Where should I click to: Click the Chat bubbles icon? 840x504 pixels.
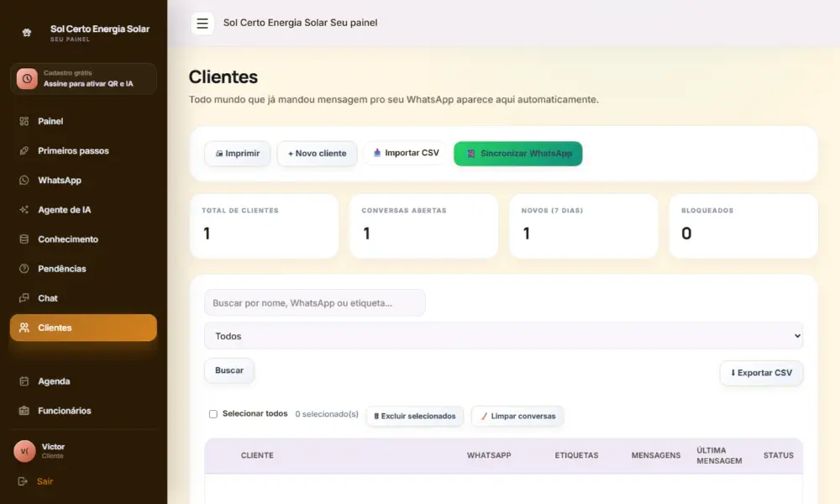point(24,298)
